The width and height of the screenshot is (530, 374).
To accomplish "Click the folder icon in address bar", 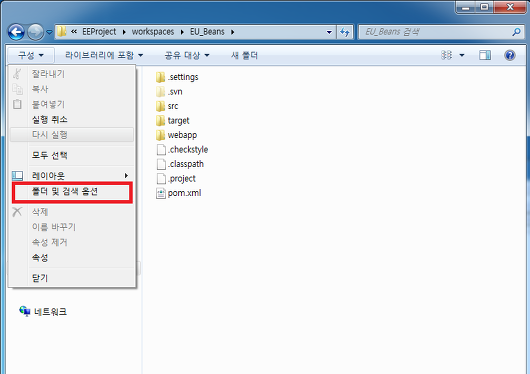I will tap(62, 32).
